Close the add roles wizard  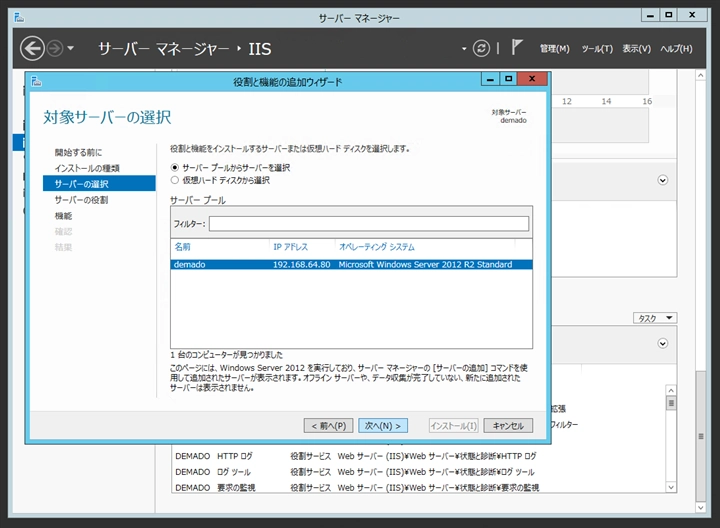[x=532, y=79]
